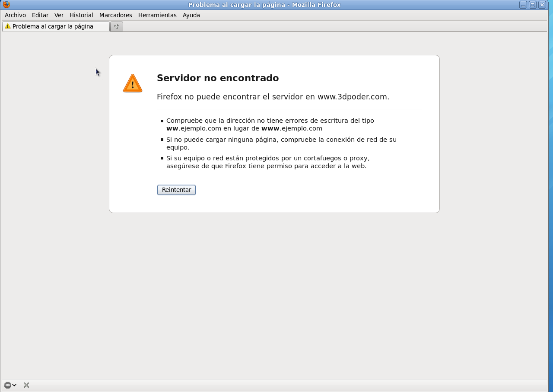Open the Ayuda menu
The width and height of the screenshot is (553, 392).
click(x=191, y=15)
